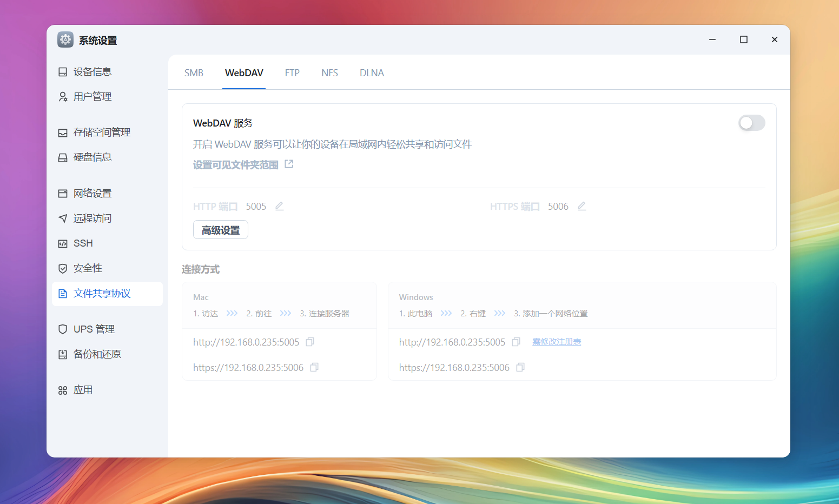
Task: Click external-link icon beside 设置可见文件夹范围
Action: [x=289, y=164]
